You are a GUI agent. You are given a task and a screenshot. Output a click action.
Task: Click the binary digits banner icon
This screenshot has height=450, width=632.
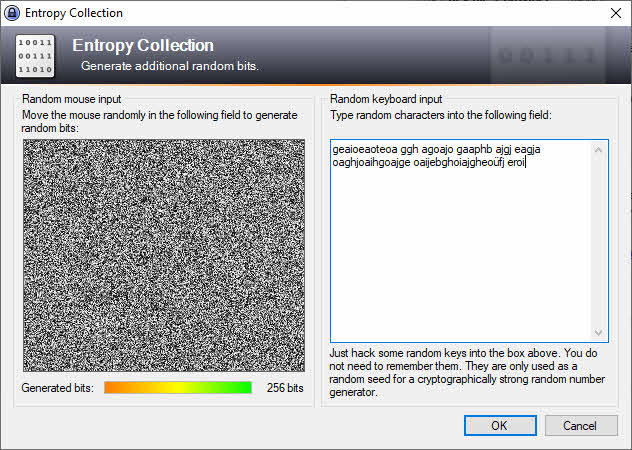pyautogui.click(x=35, y=56)
